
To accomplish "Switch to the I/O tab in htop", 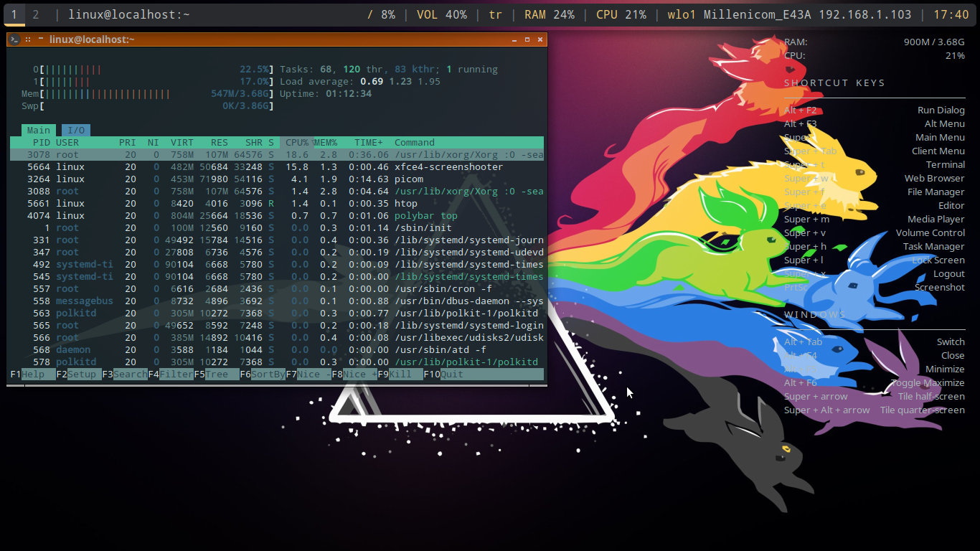I will click(76, 130).
